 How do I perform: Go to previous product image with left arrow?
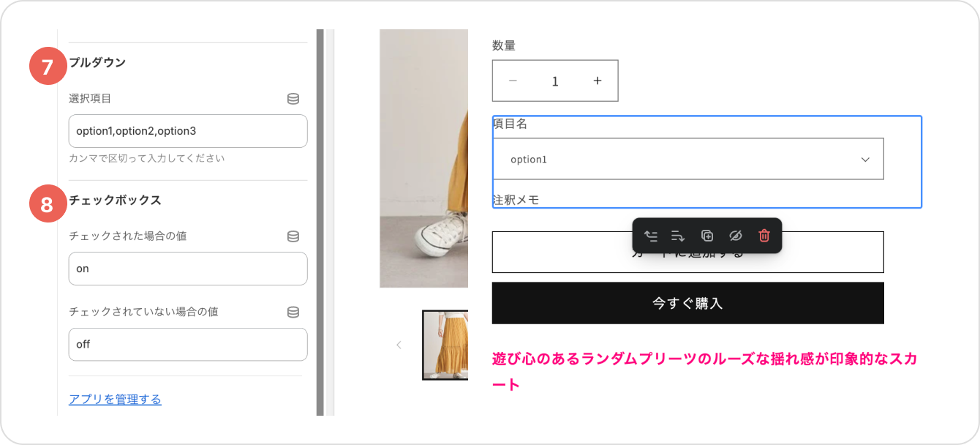[399, 345]
